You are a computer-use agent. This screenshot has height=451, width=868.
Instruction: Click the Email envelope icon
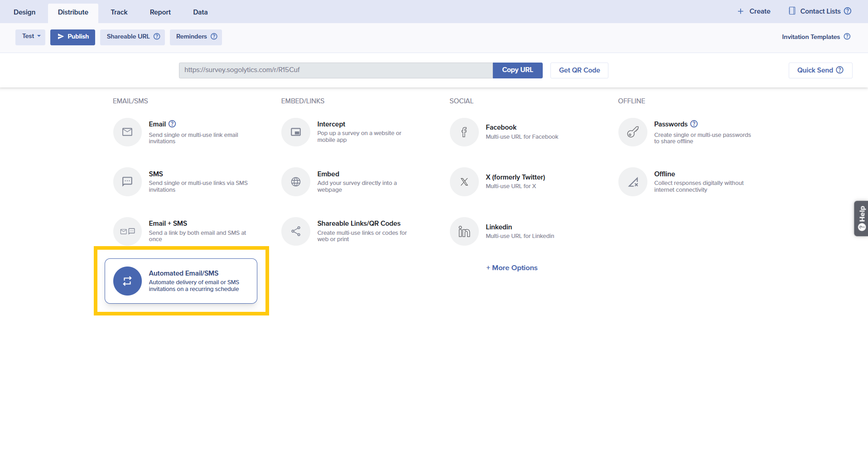(127, 132)
